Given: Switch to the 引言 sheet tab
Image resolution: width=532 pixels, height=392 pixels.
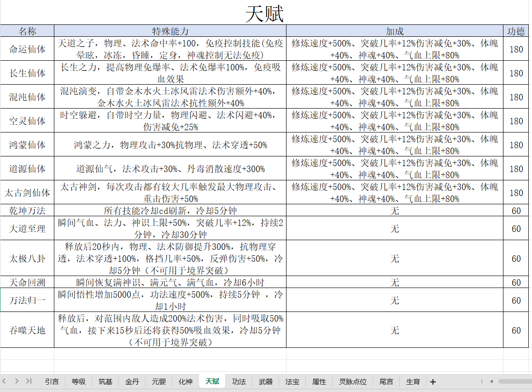Looking at the screenshot, I should pyautogui.click(x=52, y=381).
